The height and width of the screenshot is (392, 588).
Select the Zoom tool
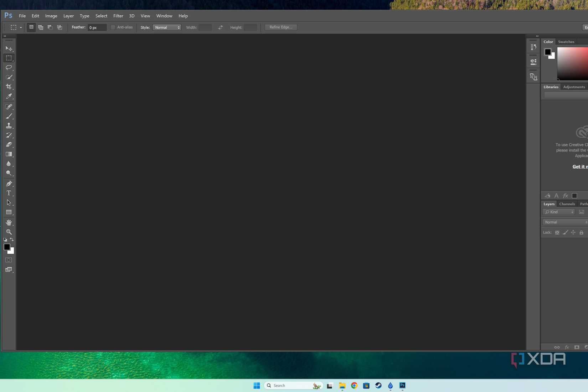tap(9, 232)
